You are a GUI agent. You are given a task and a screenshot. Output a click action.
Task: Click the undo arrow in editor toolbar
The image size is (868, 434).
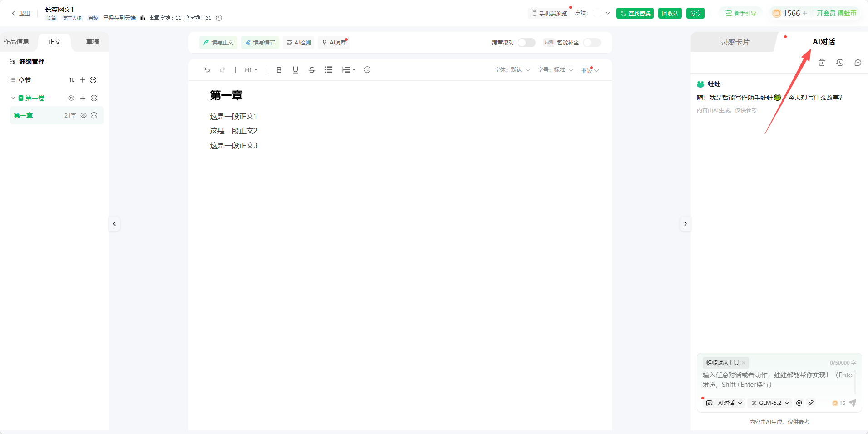207,70
